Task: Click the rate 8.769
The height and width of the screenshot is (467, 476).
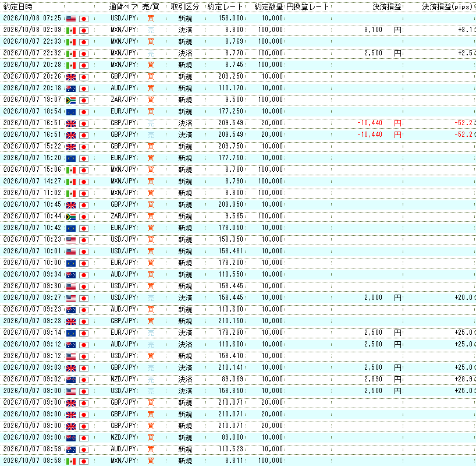Action: 234,41
